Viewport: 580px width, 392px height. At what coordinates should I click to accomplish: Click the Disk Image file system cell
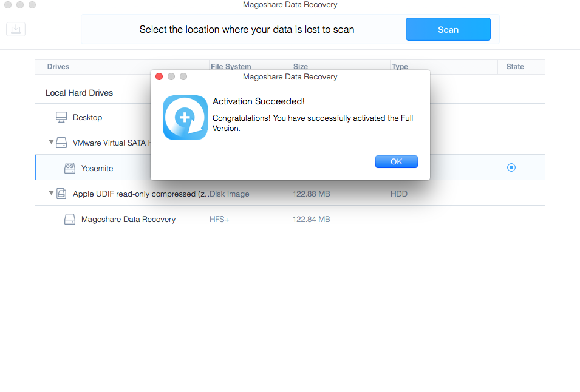click(x=230, y=194)
